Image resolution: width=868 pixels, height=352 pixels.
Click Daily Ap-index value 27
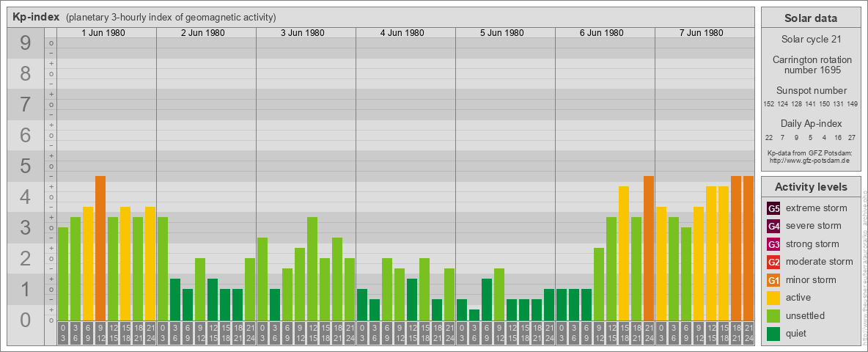[x=853, y=137]
